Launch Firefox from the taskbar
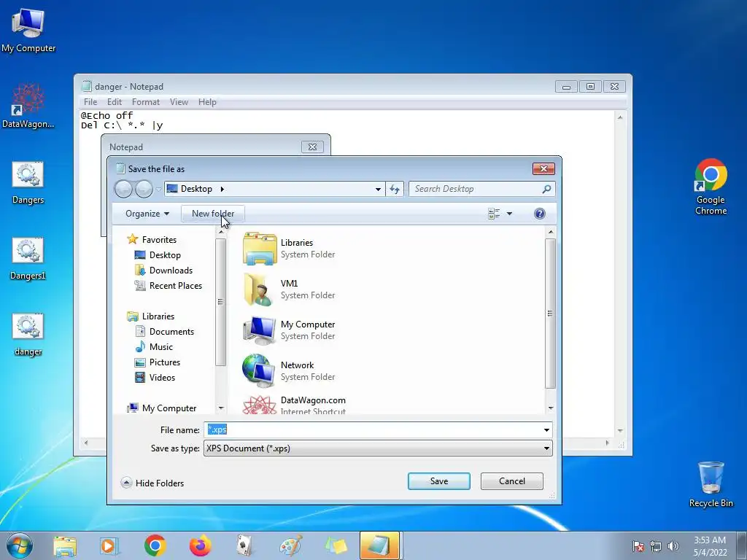 (200, 545)
